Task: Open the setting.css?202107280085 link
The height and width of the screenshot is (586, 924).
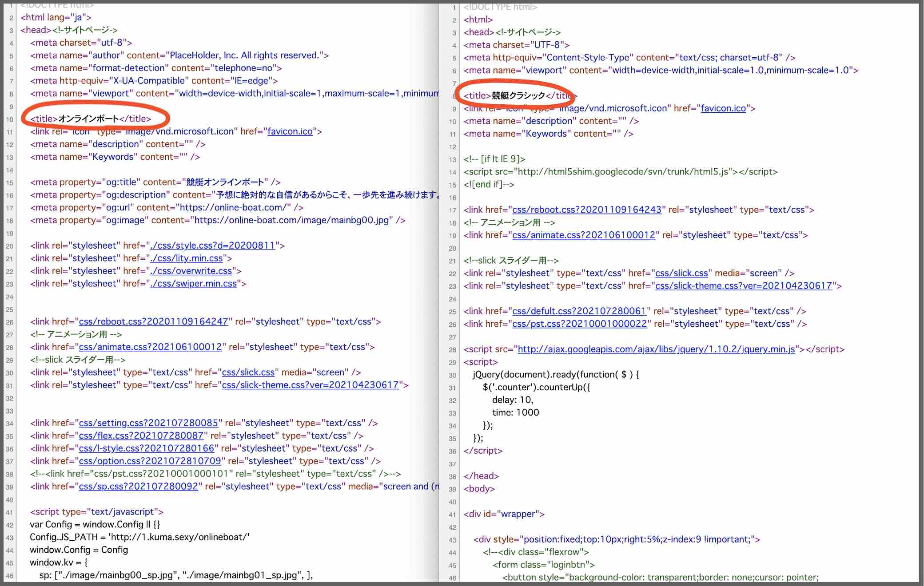Action: click(149, 423)
